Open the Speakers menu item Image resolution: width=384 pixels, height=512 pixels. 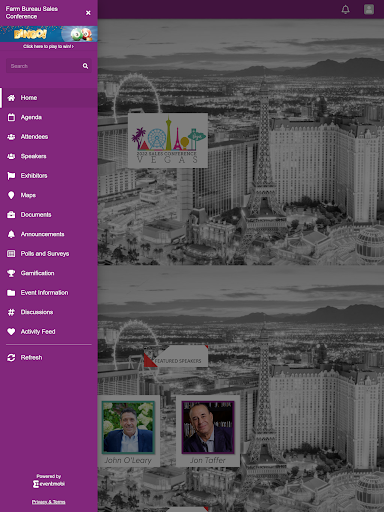[x=49, y=156]
